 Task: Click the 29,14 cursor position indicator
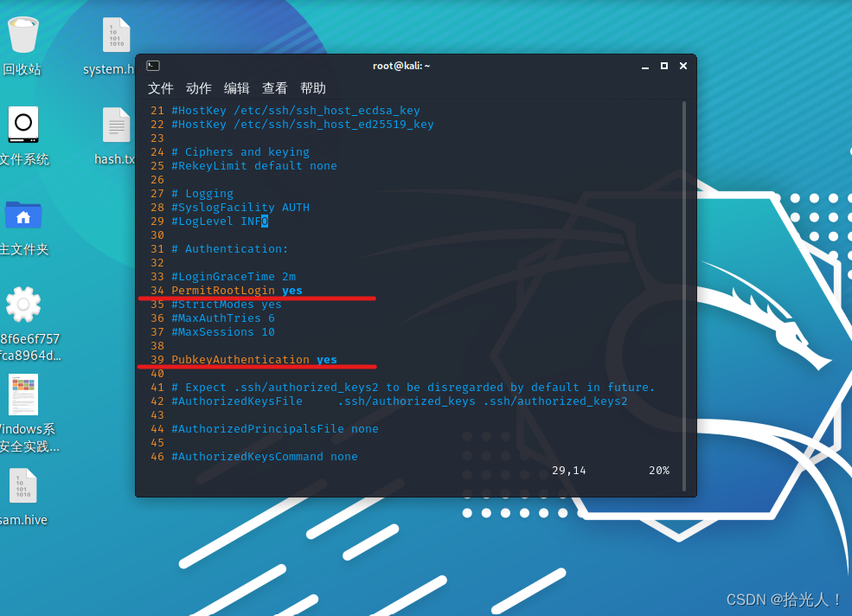(x=568, y=470)
